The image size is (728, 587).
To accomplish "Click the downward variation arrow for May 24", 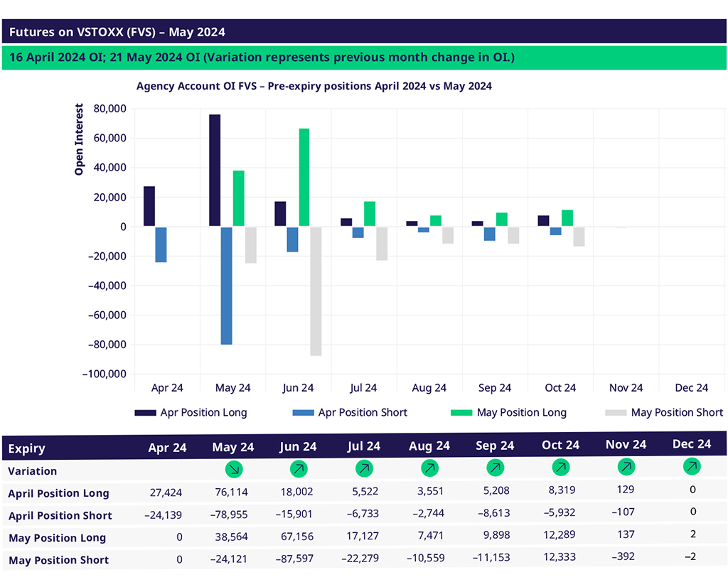I will tap(233, 469).
